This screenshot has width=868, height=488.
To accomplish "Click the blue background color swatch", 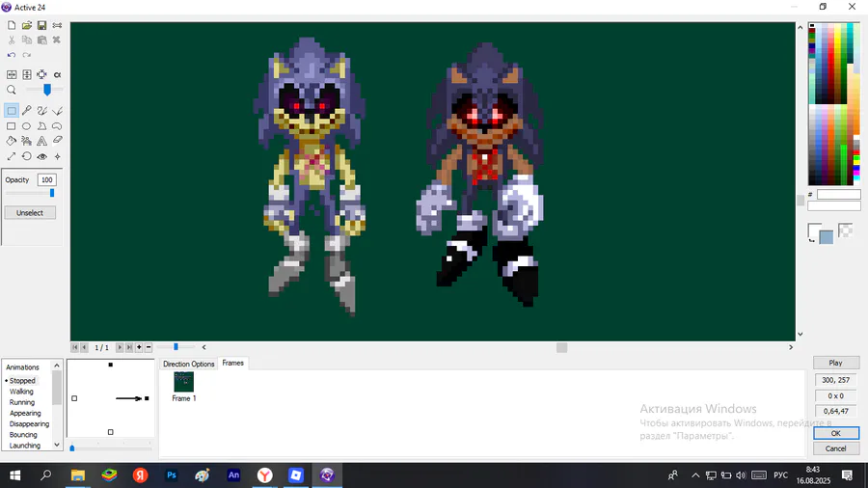I will [826, 237].
